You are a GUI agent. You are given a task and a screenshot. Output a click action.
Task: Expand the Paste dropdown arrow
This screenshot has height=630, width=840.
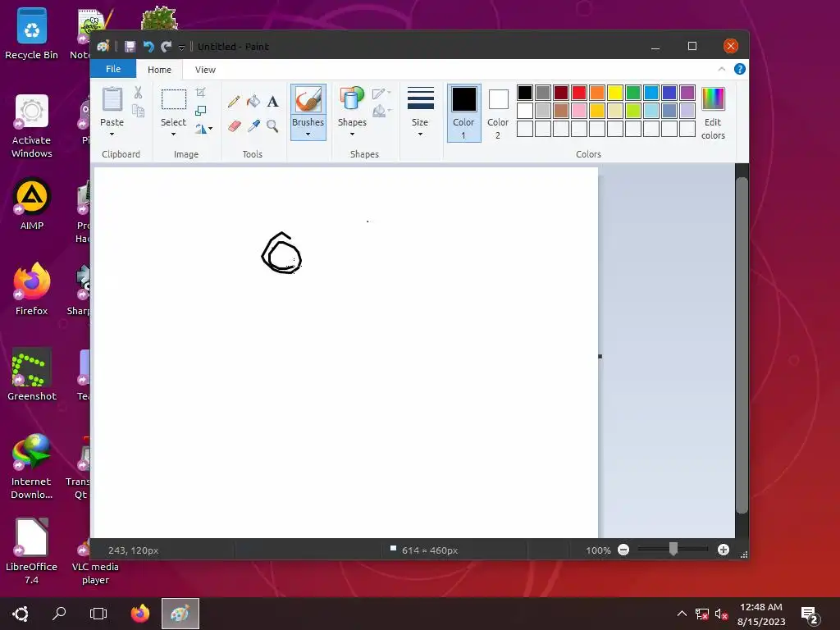pos(112,134)
